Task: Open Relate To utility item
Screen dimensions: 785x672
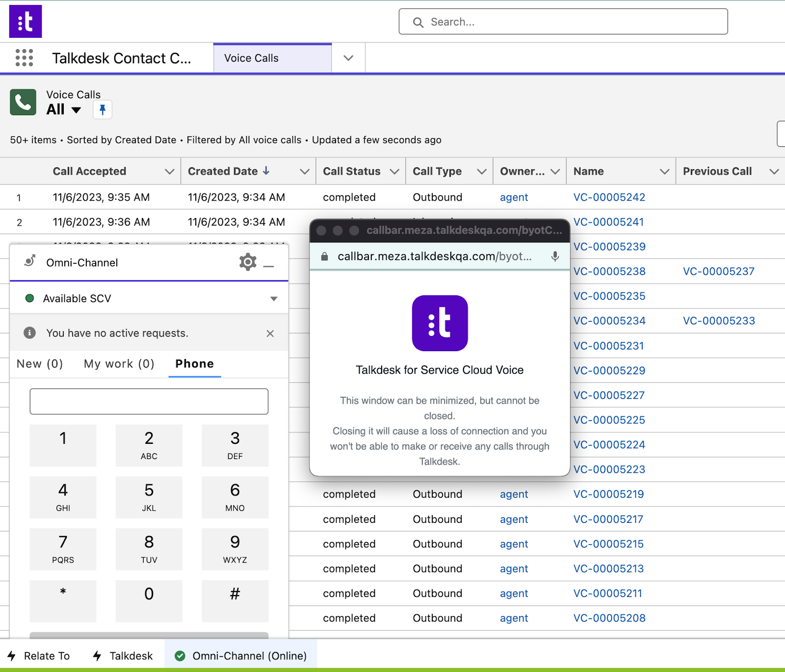Action: click(39, 656)
